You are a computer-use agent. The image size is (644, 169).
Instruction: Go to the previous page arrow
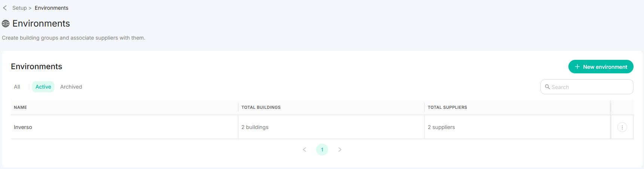coord(305,150)
